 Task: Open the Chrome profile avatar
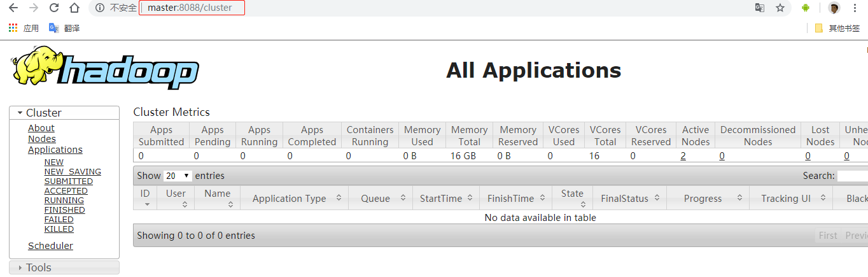(x=834, y=8)
